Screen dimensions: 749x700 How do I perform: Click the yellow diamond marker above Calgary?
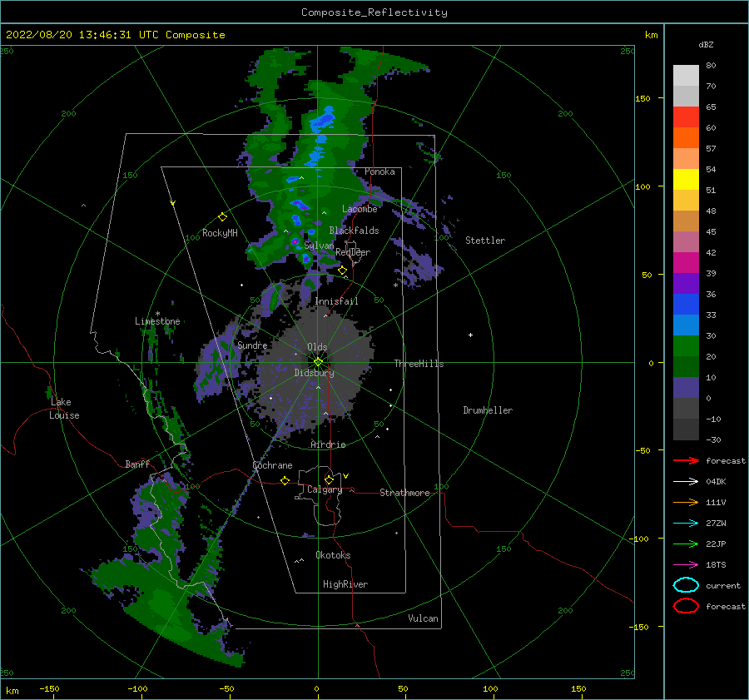click(329, 479)
